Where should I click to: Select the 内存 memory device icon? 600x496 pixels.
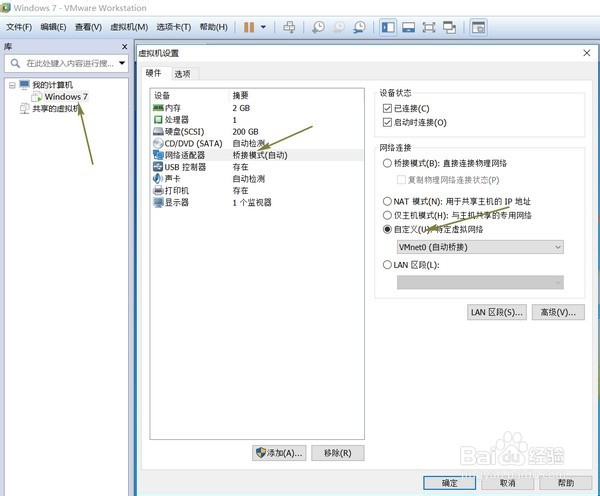(x=158, y=108)
